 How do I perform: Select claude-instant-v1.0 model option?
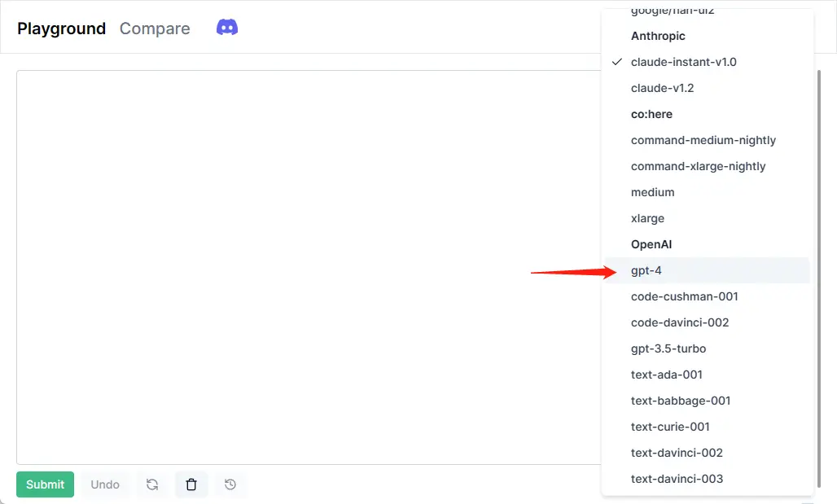(707, 62)
